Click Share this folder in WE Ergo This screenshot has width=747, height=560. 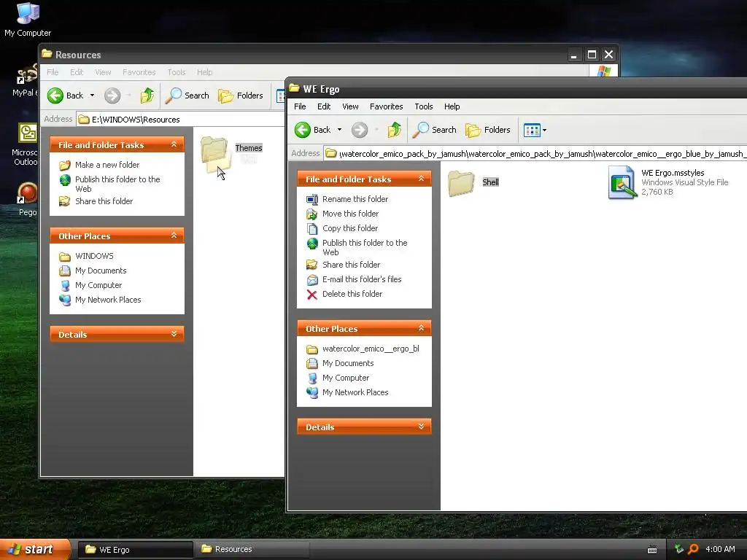pyautogui.click(x=351, y=265)
